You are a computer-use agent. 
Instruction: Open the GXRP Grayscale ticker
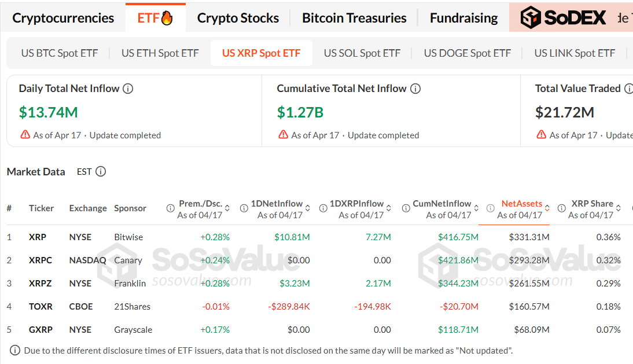click(x=41, y=329)
